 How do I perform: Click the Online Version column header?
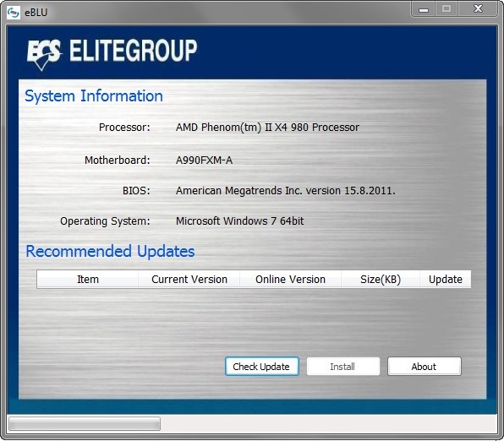pos(290,279)
